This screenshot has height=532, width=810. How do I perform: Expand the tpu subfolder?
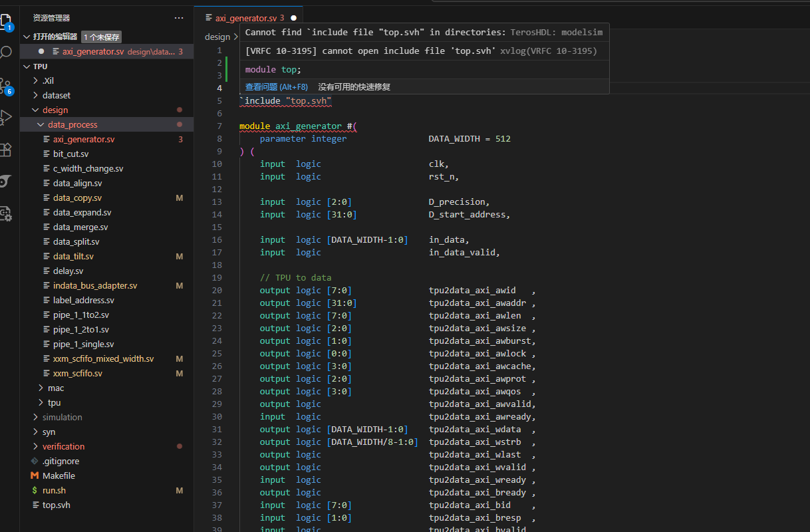pos(41,402)
